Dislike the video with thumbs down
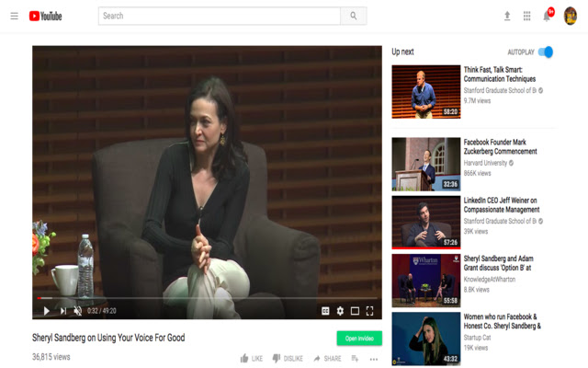This screenshot has width=588, height=368. click(x=288, y=359)
